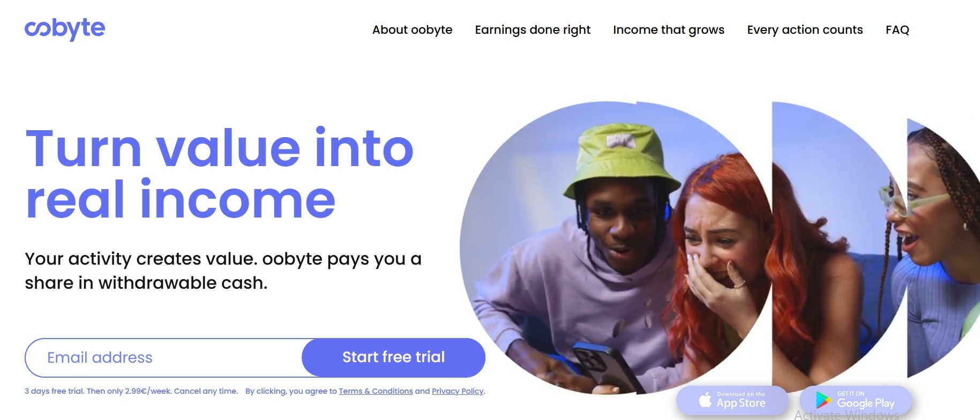Viewport: 980px width, 420px height.
Task: Open Every action counts nav link
Action: (x=805, y=30)
